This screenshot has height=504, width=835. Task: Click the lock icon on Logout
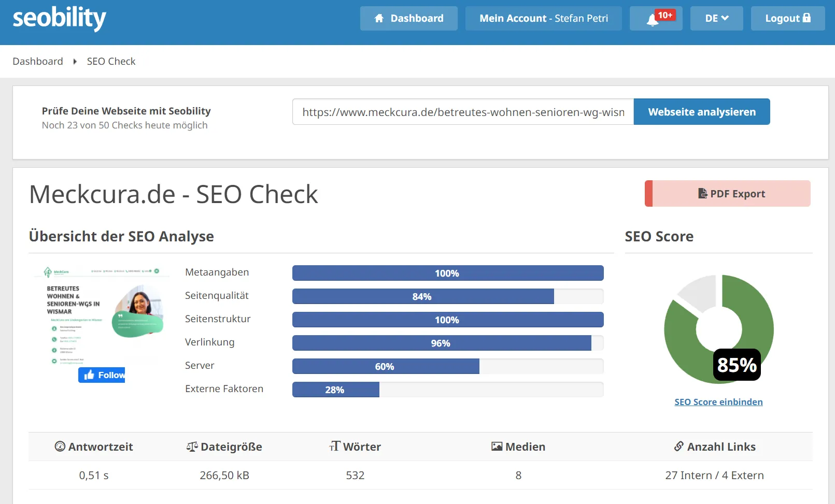[806, 18]
